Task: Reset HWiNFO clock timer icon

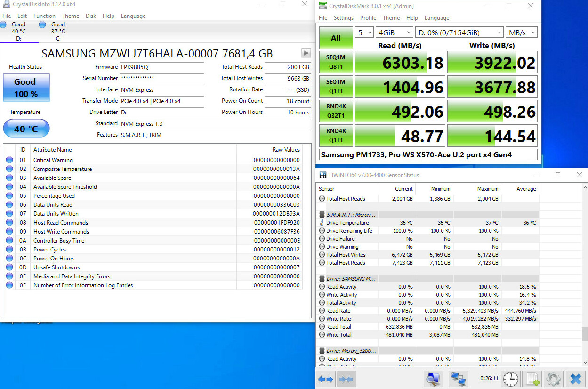Action: pyautogui.click(x=510, y=379)
